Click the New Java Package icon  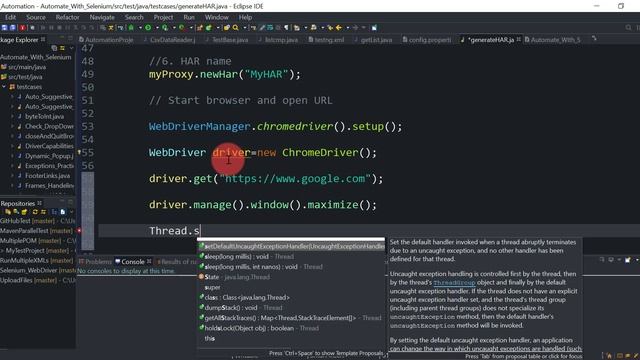click(200, 28)
